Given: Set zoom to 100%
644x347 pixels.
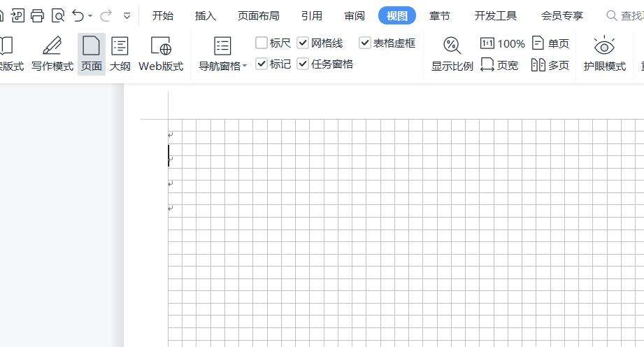Looking at the screenshot, I should click(x=502, y=43).
